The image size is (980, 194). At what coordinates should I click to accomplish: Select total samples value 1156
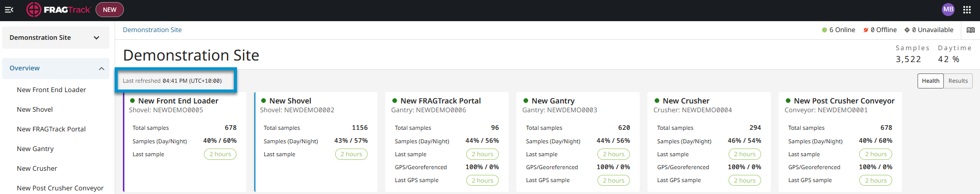360,128
